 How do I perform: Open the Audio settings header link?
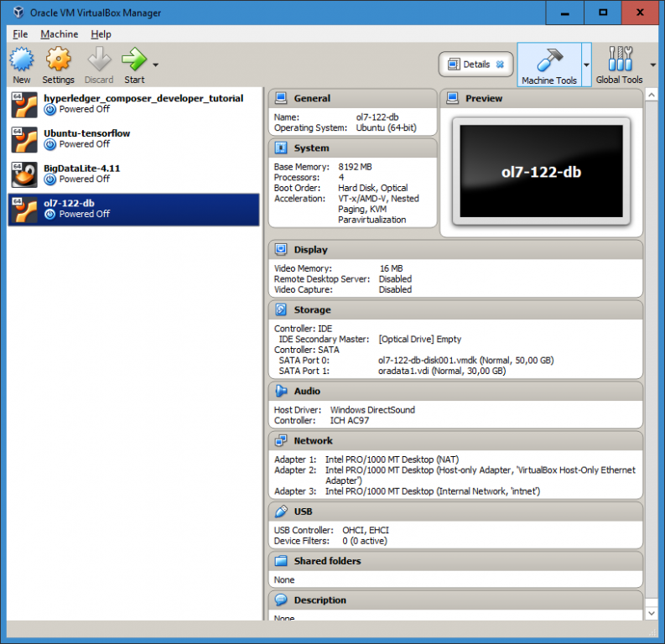coord(307,391)
